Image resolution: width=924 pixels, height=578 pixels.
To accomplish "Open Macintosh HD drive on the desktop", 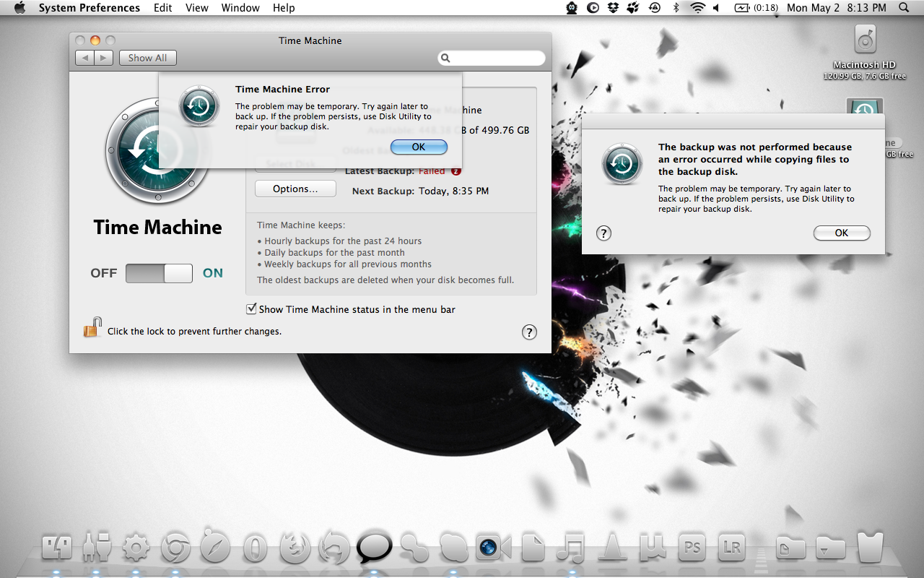I will click(865, 40).
